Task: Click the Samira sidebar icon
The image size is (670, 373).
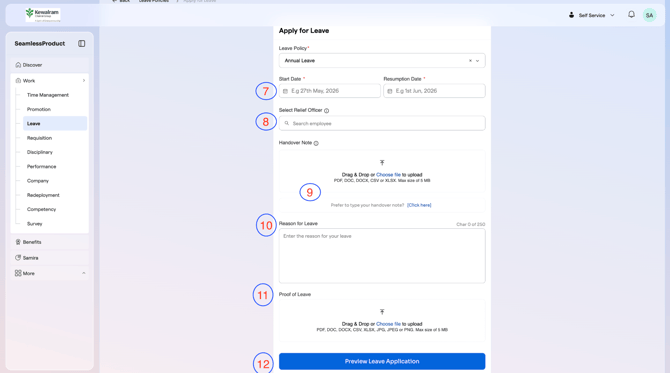Action: (18, 258)
